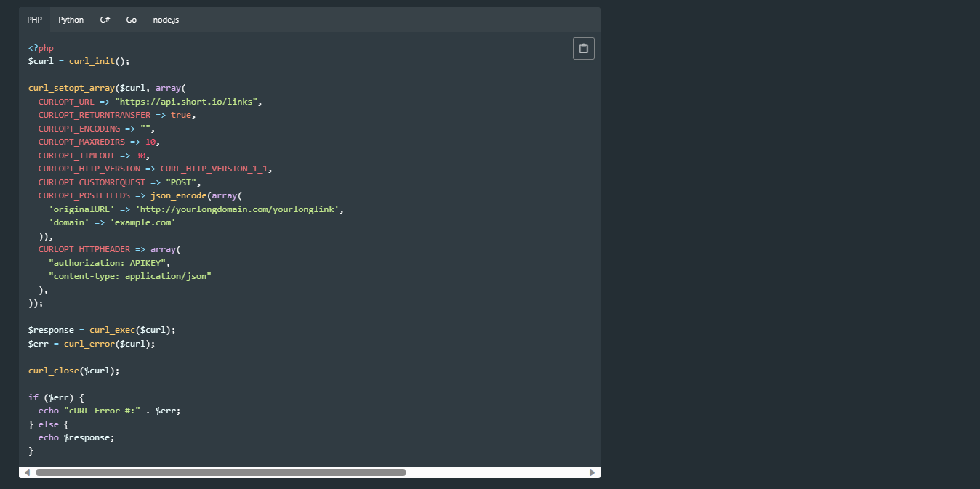Click the curl_close($curl) line
This screenshot has height=489, width=980.
[74, 371]
